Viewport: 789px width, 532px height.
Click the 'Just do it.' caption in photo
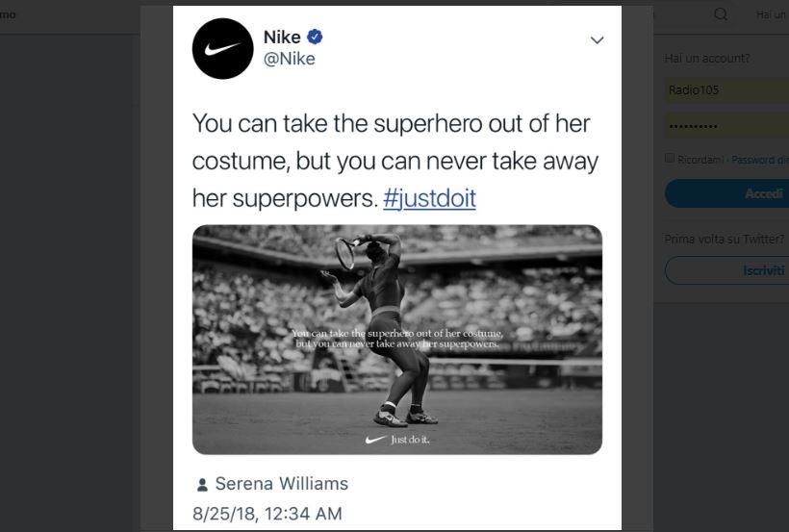coord(410,440)
